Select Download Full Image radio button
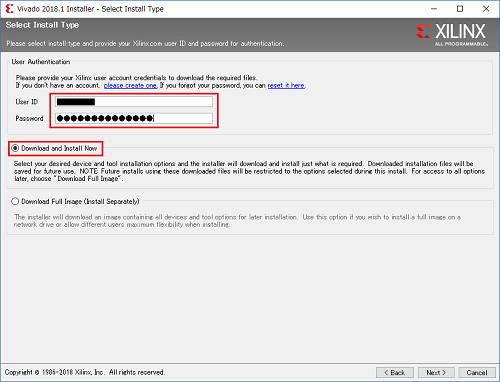 [x=15, y=201]
